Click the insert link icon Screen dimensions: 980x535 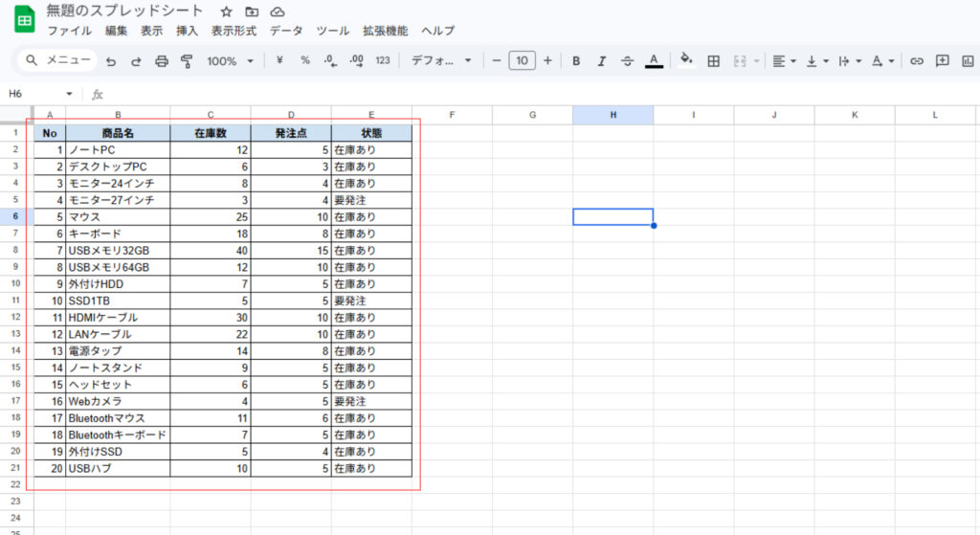[x=917, y=61]
